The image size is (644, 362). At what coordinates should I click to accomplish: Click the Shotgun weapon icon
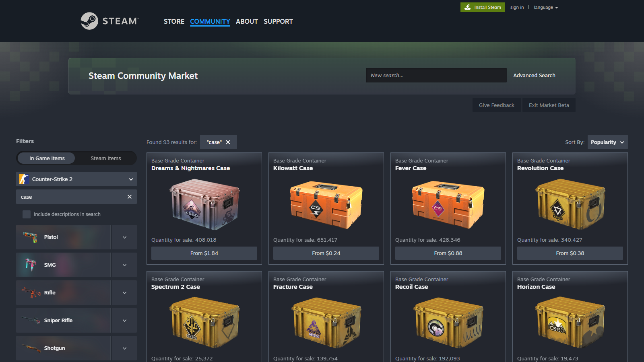(31, 348)
